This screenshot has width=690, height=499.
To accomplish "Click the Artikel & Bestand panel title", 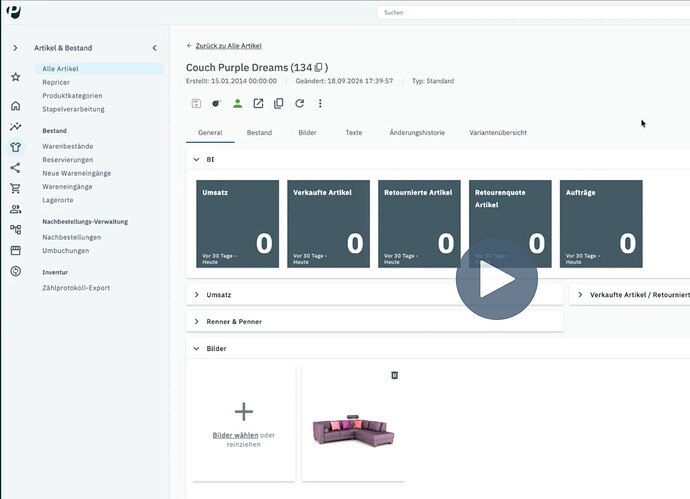I will (63, 48).
